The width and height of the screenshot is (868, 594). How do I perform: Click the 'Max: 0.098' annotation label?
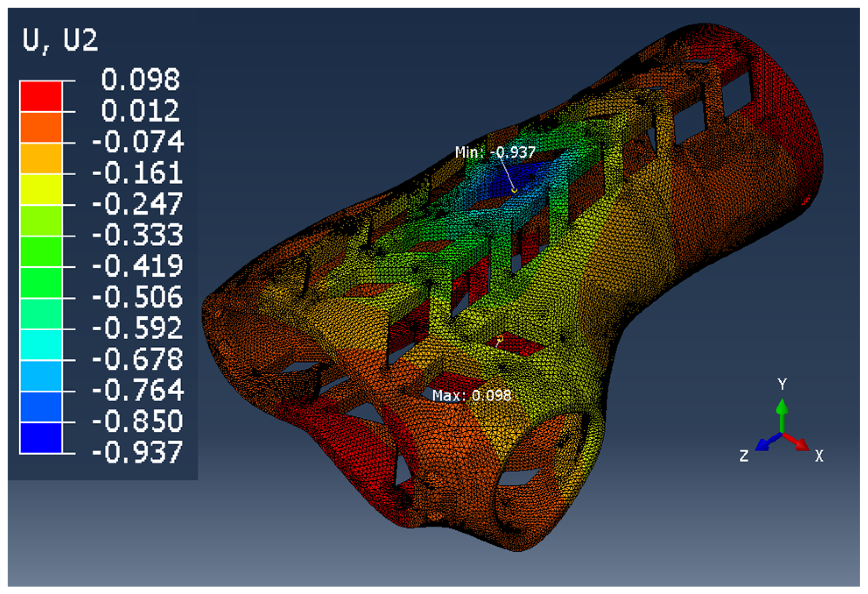[471, 396]
